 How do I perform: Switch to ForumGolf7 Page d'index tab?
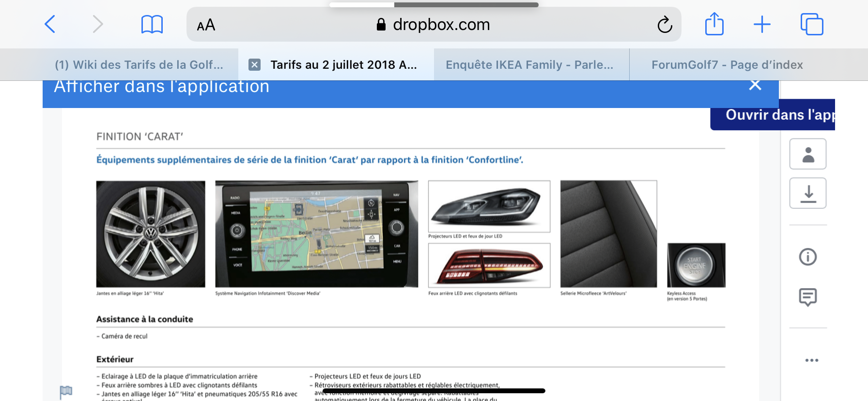727,64
